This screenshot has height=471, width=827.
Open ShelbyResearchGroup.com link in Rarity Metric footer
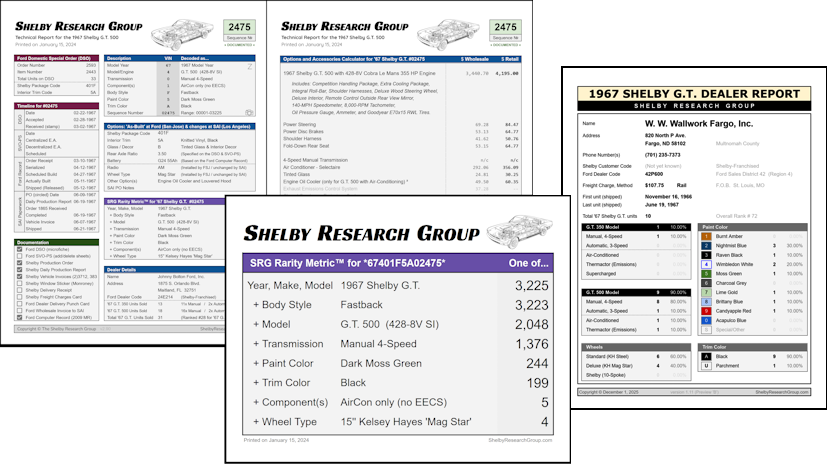pyautogui.click(x=520, y=440)
